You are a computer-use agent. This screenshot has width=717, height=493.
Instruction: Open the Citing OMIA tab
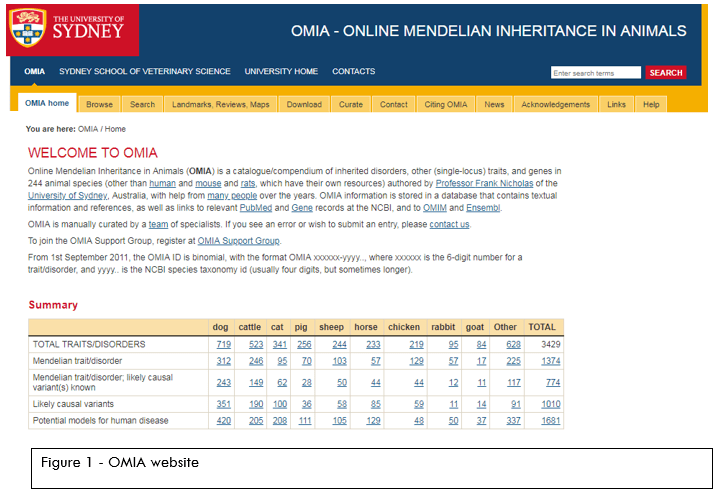[446, 104]
